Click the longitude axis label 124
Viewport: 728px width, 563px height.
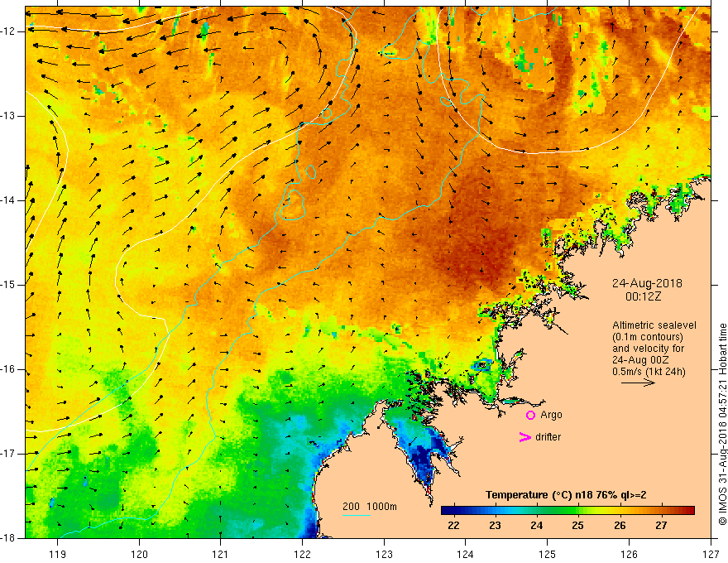point(466,554)
